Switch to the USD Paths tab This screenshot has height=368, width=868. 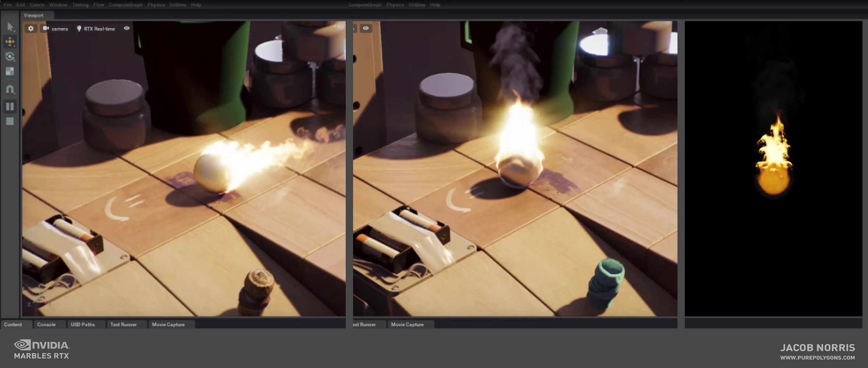coord(83,325)
